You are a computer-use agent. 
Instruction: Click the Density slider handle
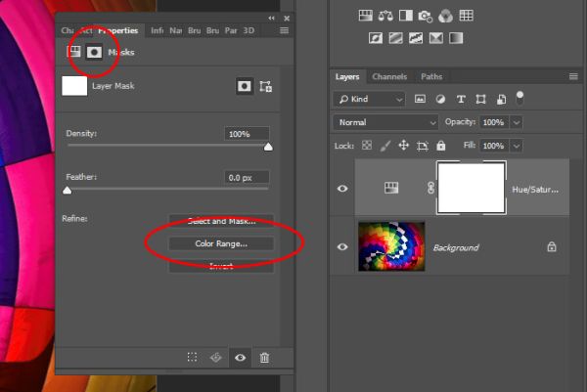coord(268,147)
